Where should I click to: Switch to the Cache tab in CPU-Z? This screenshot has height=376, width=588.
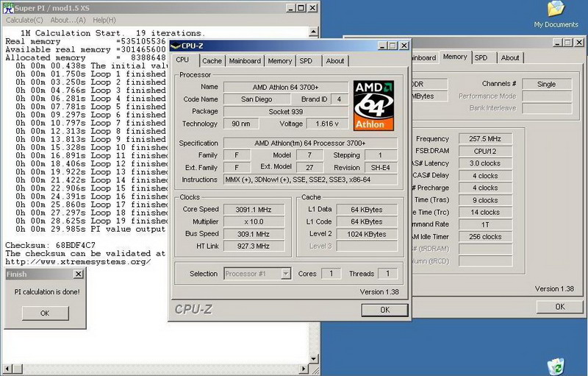pos(212,61)
